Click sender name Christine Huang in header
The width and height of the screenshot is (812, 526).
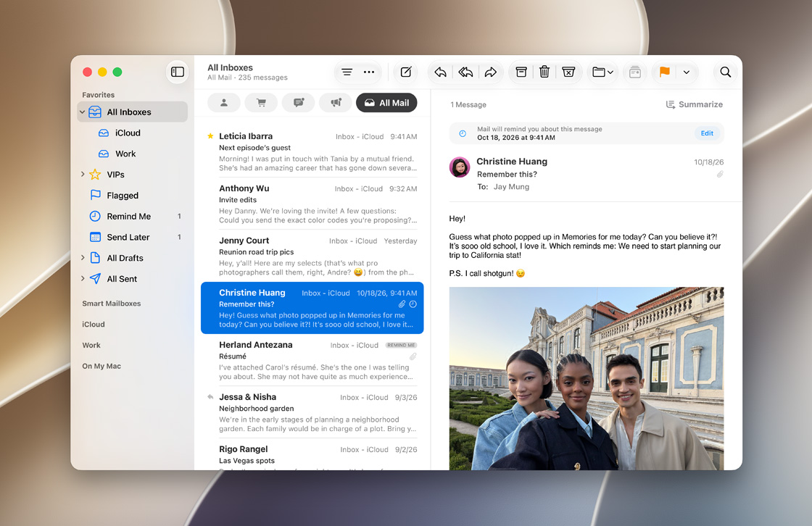pos(512,162)
